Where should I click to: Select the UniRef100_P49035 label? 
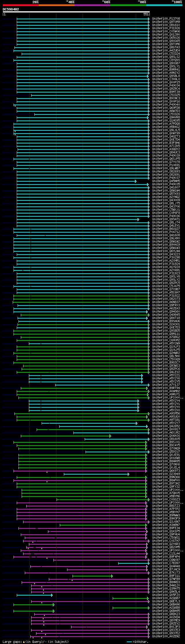click(x=166, y=184)
